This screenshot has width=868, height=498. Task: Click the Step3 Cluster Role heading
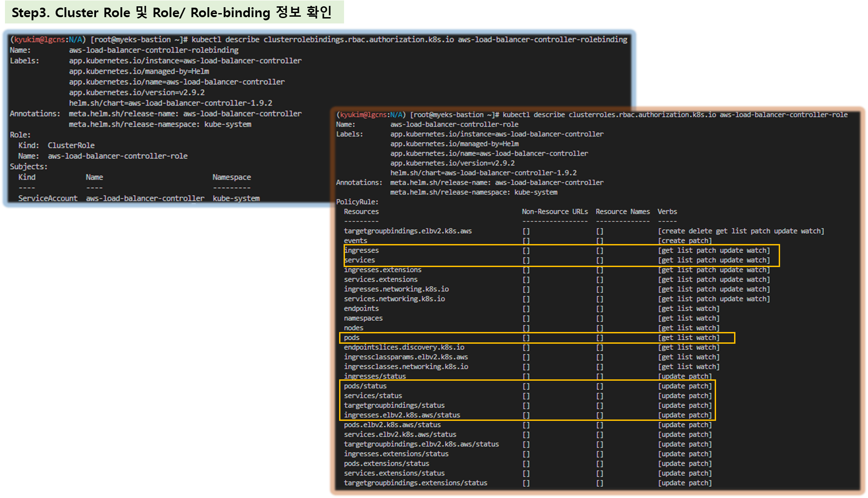click(173, 12)
